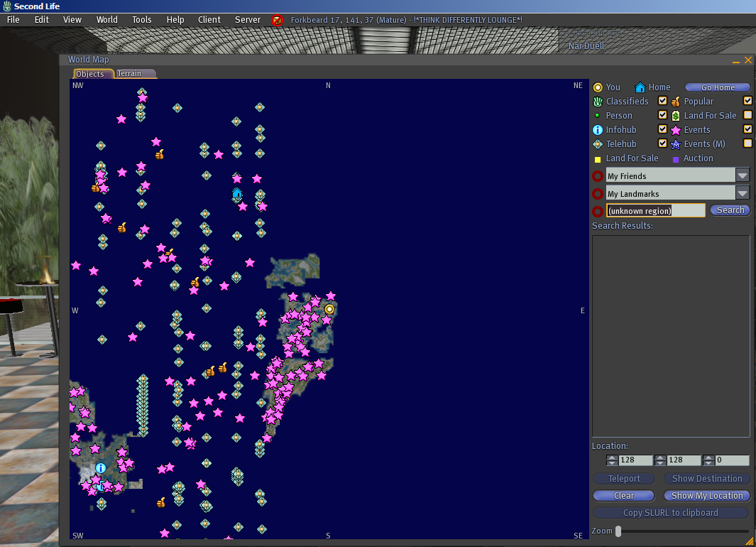The width and height of the screenshot is (756, 547).
Task: Select the Objects tab
Action: [x=93, y=73]
